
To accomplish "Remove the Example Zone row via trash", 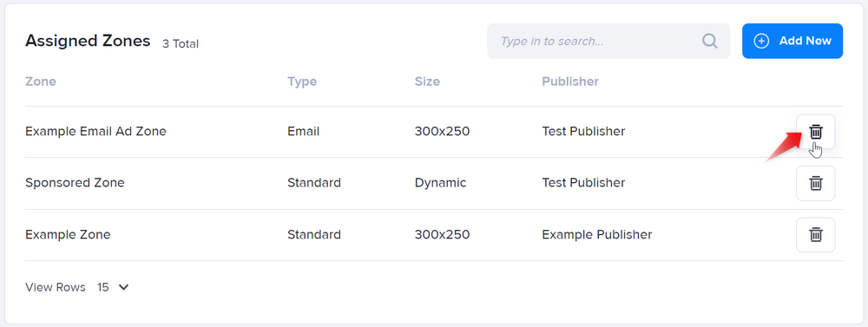I will point(815,234).
